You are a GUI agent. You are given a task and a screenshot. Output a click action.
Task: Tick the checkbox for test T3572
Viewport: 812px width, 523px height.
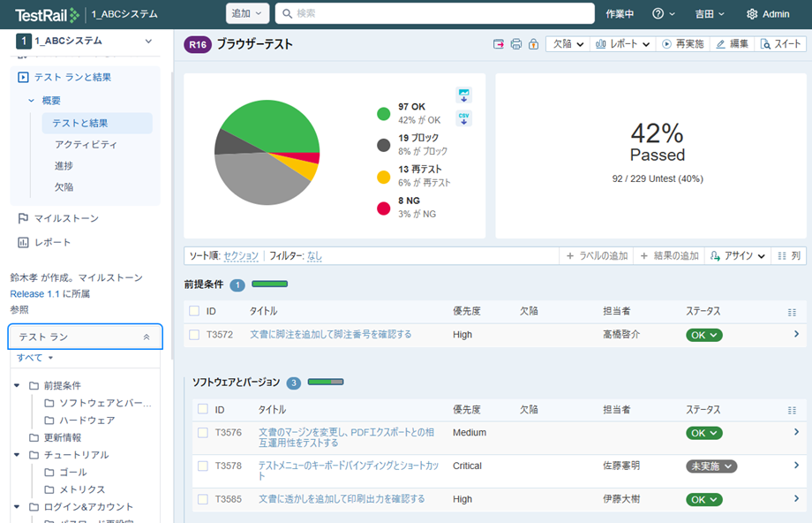tap(194, 335)
